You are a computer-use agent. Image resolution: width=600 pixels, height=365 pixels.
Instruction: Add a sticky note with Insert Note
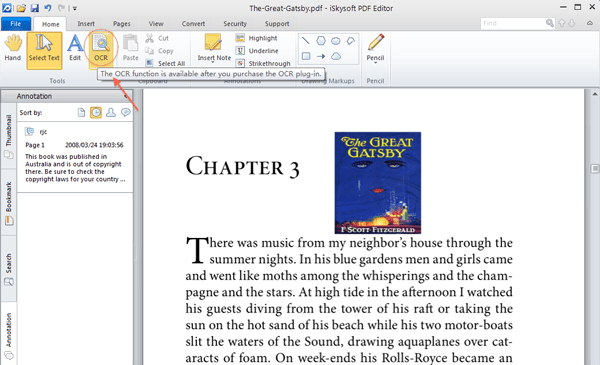pyautogui.click(x=214, y=47)
